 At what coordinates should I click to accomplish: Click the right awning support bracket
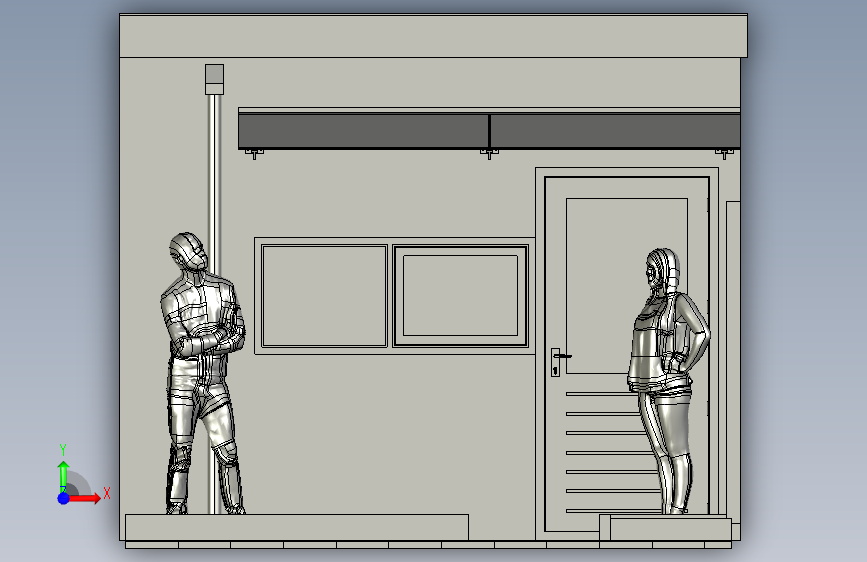tap(724, 153)
